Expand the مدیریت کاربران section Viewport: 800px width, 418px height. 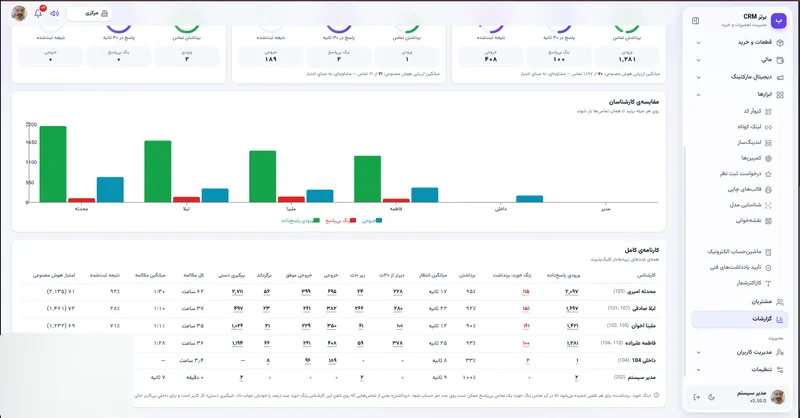click(740, 352)
